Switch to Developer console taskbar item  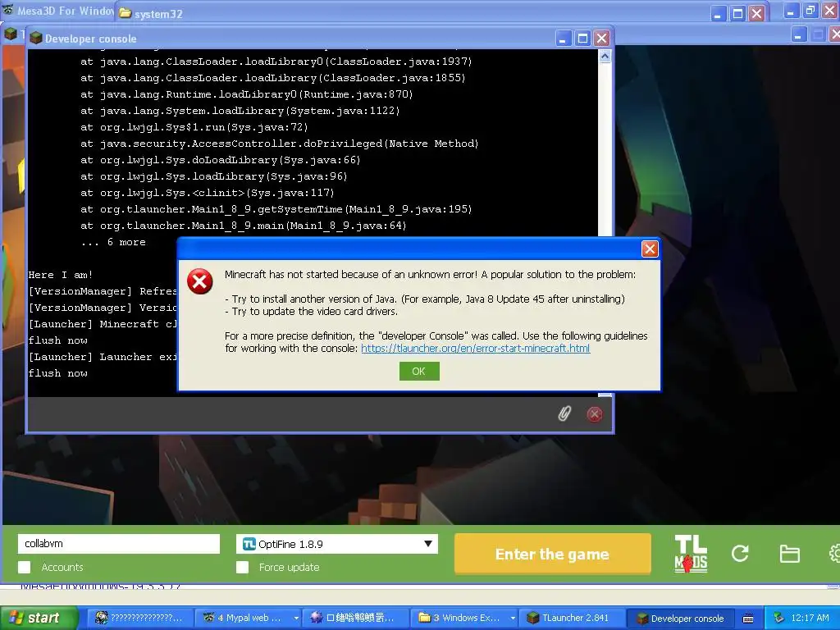pyautogui.click(x=680, y=619)
